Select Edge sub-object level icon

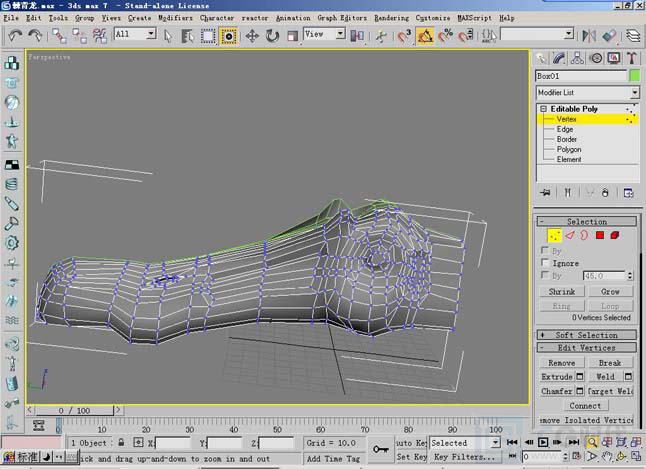coord(570,235)
